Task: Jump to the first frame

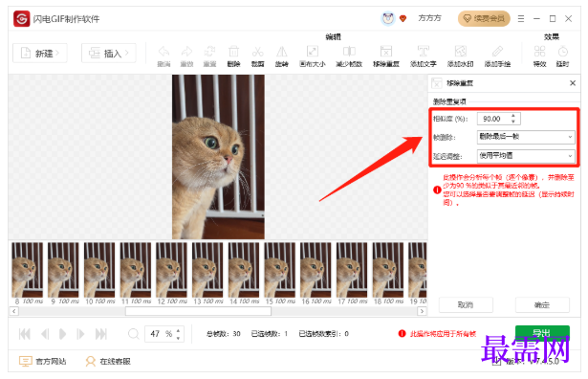Action: (25, 334)
